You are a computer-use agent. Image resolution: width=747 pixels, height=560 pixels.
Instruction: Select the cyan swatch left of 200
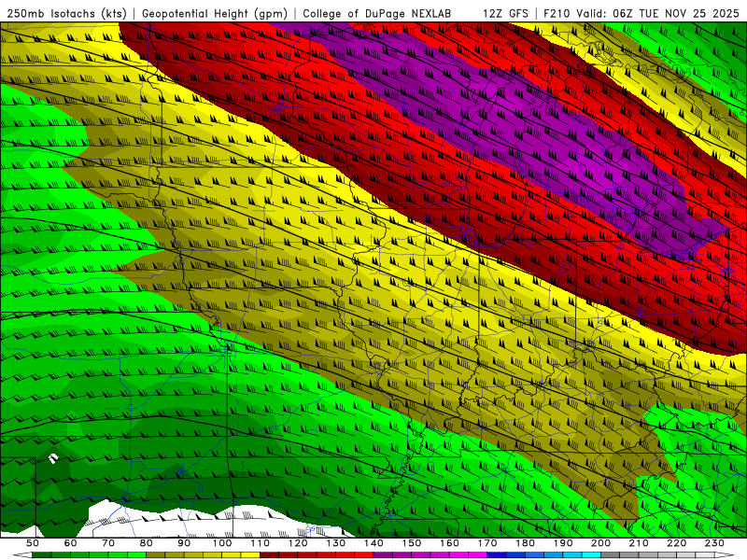point(591,554)
